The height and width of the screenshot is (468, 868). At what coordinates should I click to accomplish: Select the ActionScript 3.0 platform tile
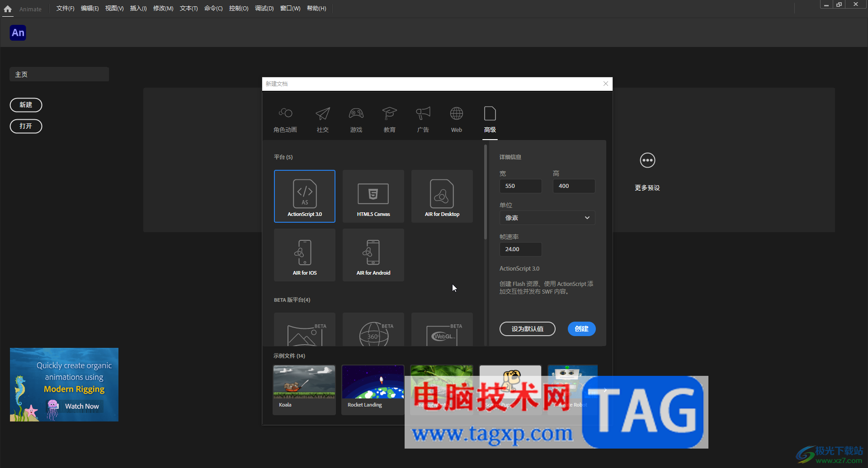point(305,196)
